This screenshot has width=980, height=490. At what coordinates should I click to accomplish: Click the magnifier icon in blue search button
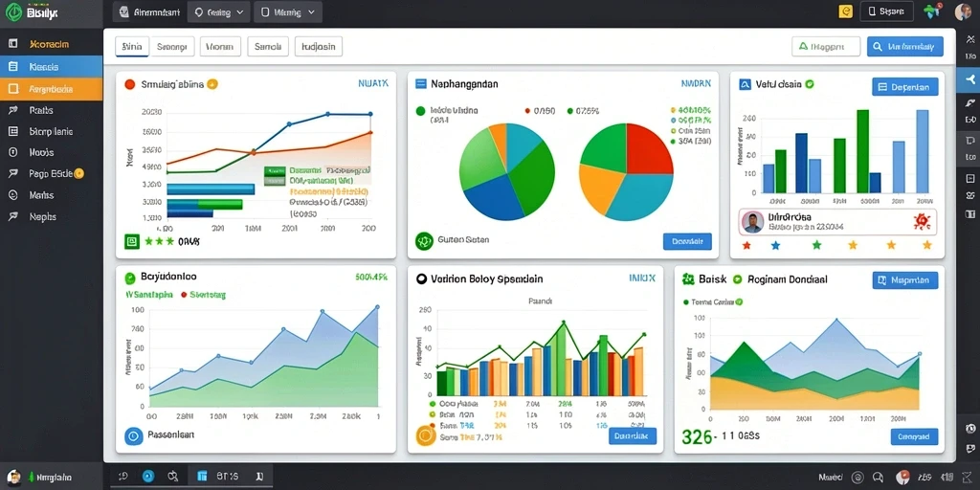tap(878, 46)
